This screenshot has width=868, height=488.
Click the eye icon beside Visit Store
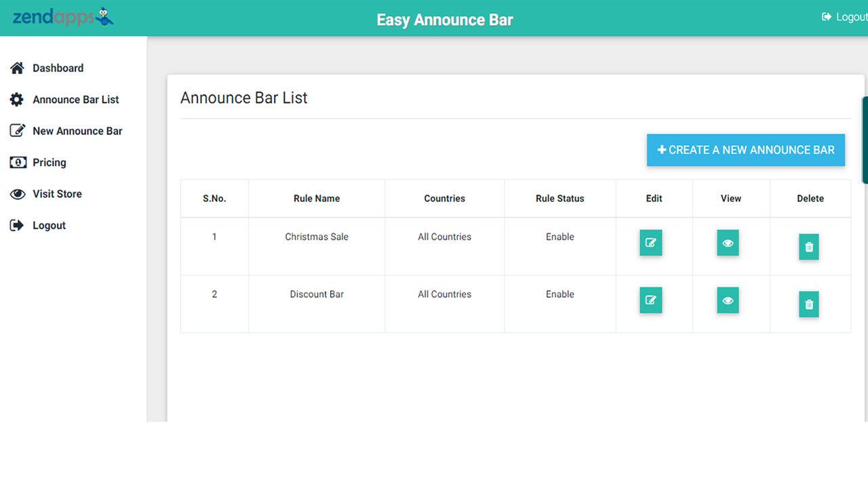17,194
